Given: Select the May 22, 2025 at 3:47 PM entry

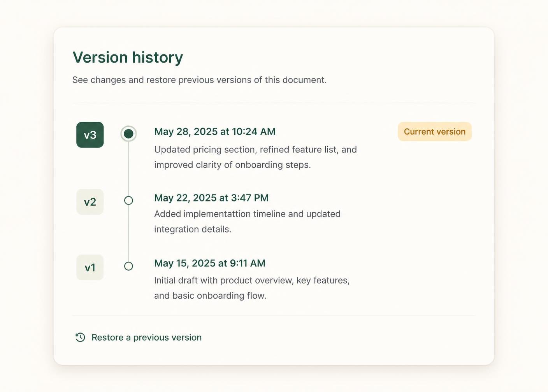Looking at the screenshot, I should click(211, 198).
